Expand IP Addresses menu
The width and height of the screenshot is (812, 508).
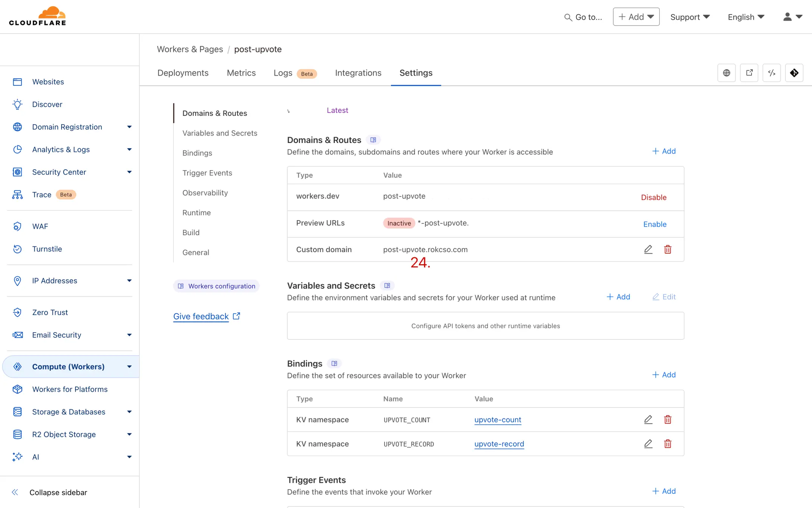pos(129,281)
